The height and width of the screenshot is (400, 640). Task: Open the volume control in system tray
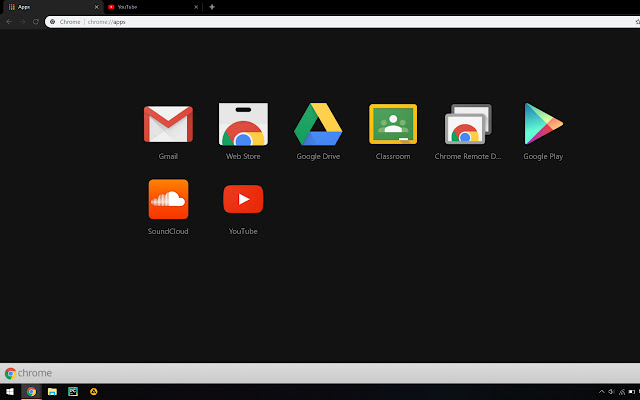611,392
